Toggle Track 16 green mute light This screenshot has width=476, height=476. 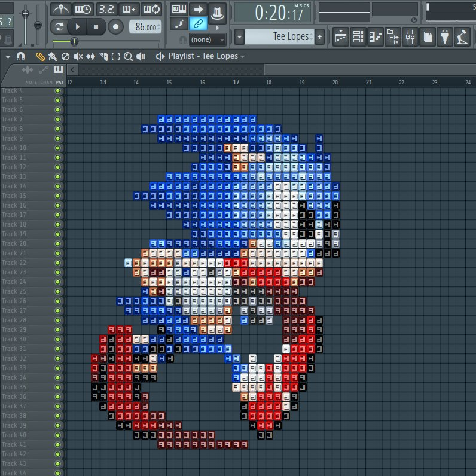[57, 205]
